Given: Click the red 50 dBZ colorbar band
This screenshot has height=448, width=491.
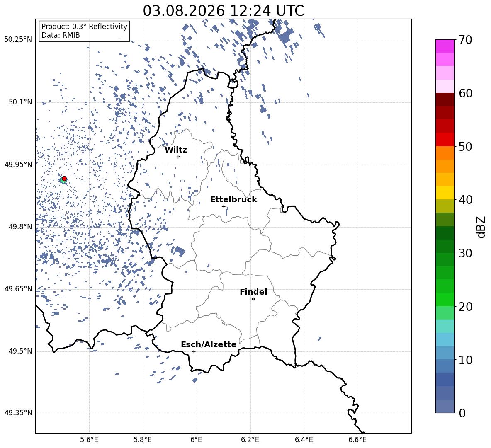Looking at the screenshot, I should [445, 140].
